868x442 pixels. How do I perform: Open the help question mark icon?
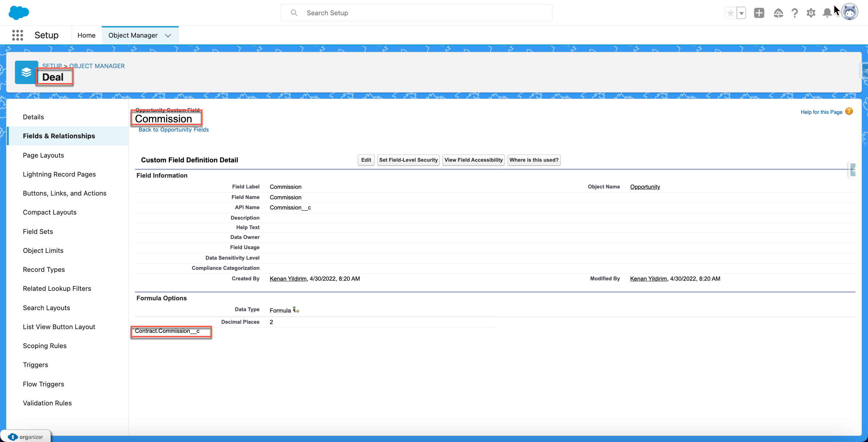[x=794, y=13]
